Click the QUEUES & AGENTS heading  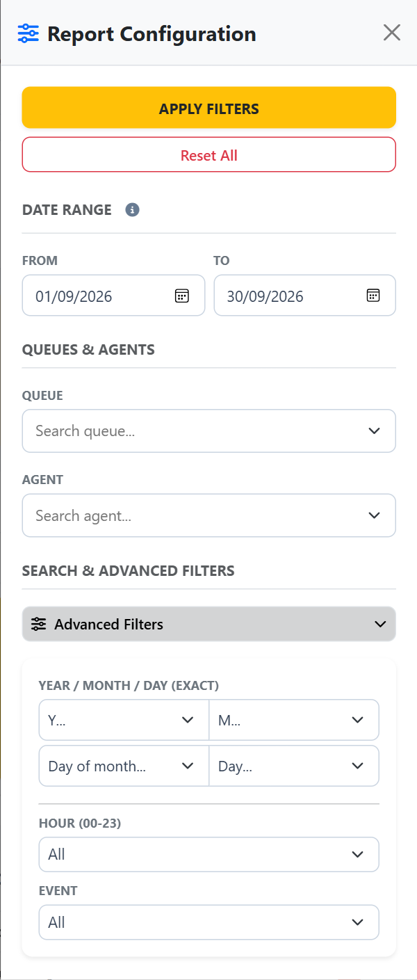[88, 350]
